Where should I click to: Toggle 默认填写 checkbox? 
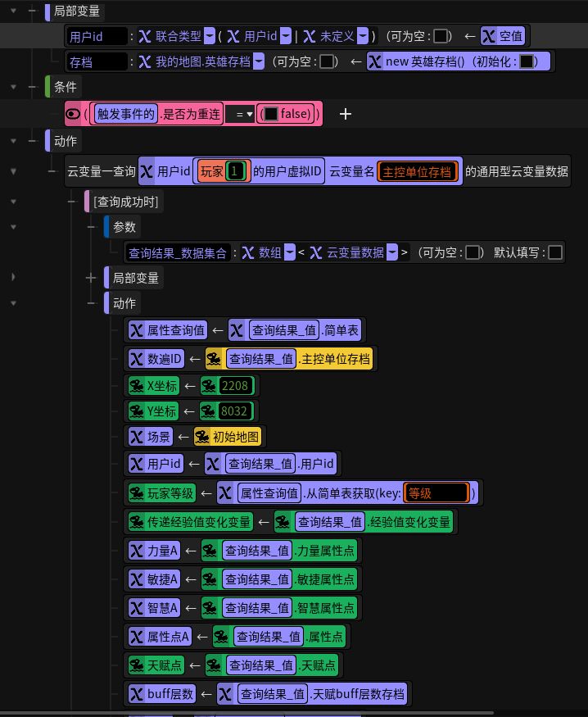click(555, 252)
